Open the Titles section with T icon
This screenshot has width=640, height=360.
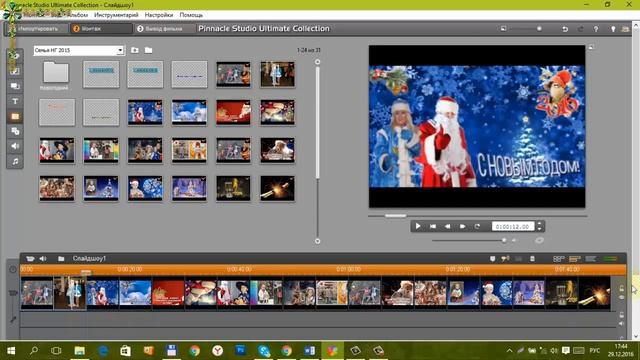15,101
